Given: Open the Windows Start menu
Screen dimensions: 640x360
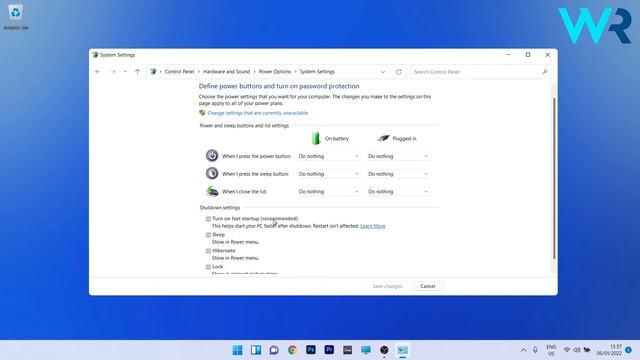Looking at the screenshot, I should tap(237, 350).
